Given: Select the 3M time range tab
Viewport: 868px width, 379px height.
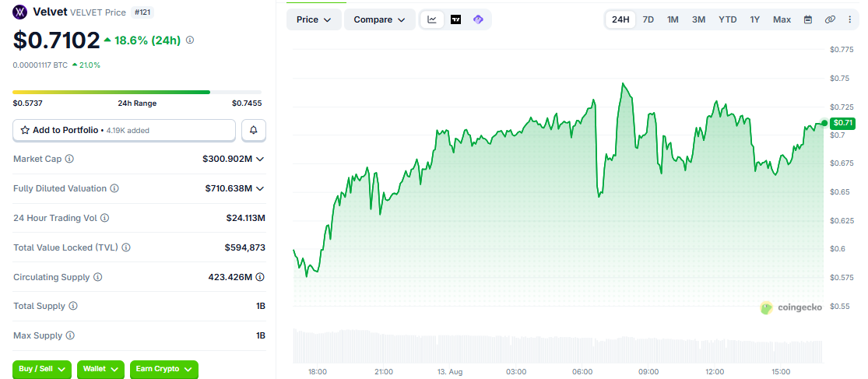Looking at the screenshot, I should click(698, 19).
